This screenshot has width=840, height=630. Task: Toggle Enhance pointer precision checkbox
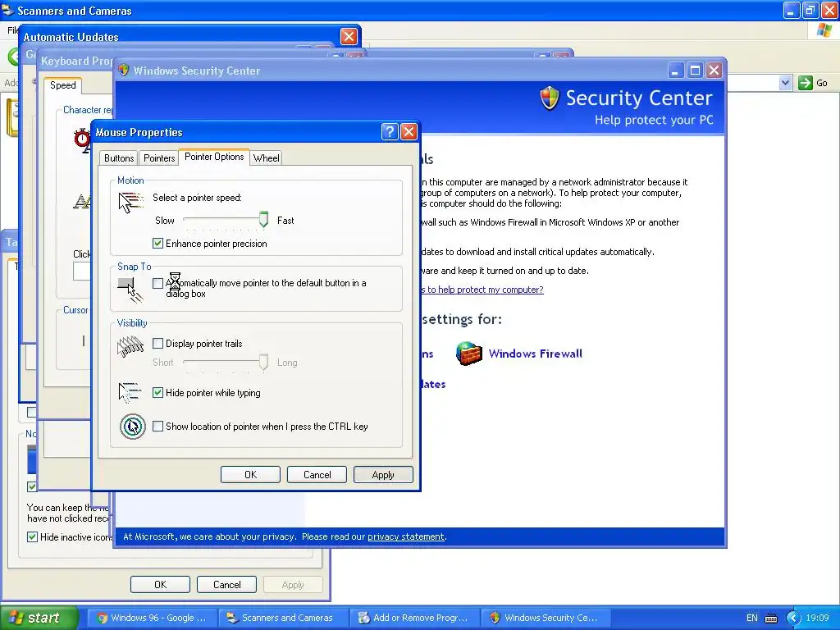[x=157, y=243]
